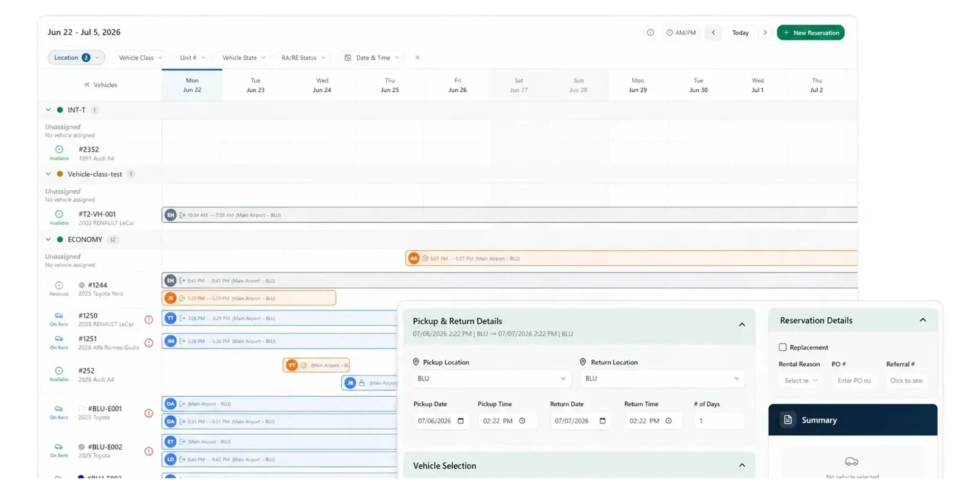Go to the previous date range
The height and width of the screenshot is (490, 980).
coord(713,33)
